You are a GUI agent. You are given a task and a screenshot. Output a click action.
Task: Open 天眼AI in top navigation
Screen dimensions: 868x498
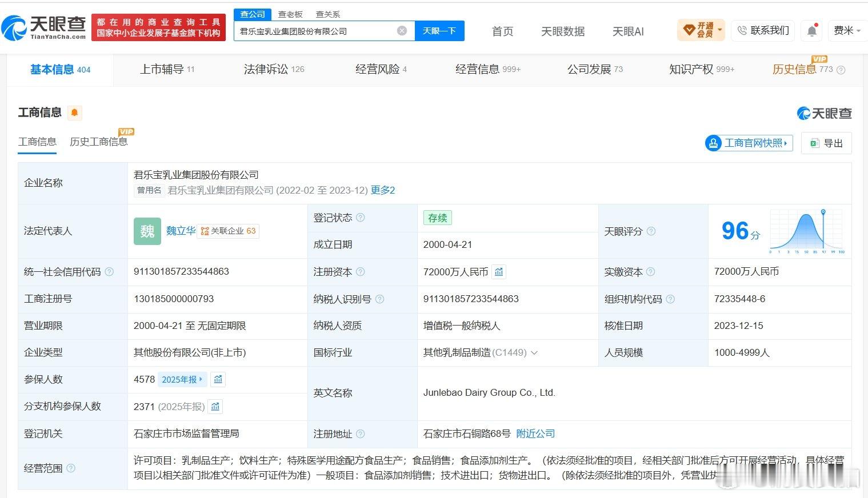pos(628,31)
